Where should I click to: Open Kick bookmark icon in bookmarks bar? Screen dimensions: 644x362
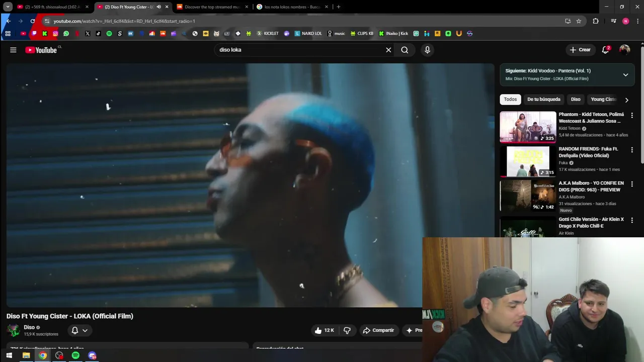45,34
